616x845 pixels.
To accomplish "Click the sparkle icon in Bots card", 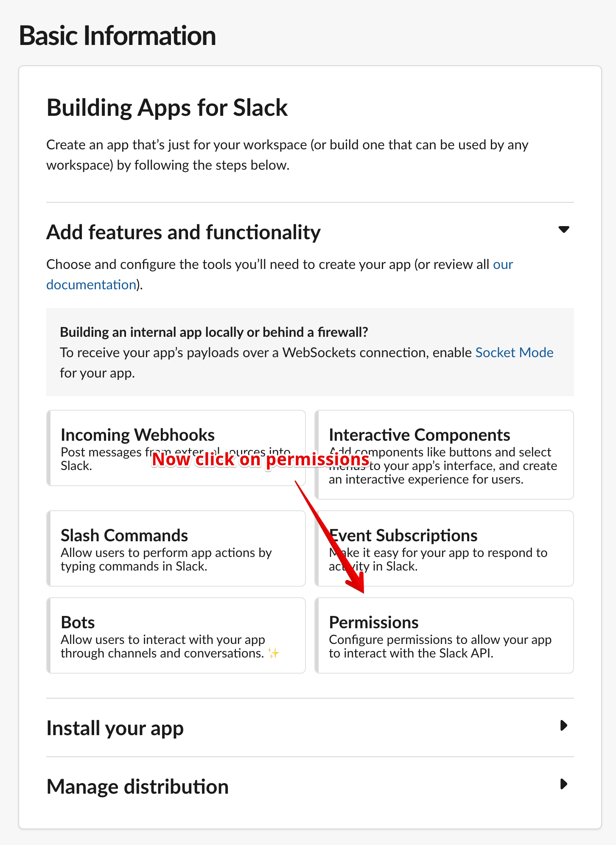I will 274,653.
